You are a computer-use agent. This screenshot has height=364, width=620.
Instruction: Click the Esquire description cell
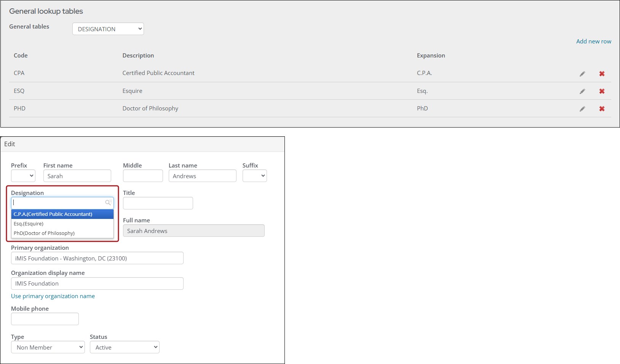tap(133, 91)
